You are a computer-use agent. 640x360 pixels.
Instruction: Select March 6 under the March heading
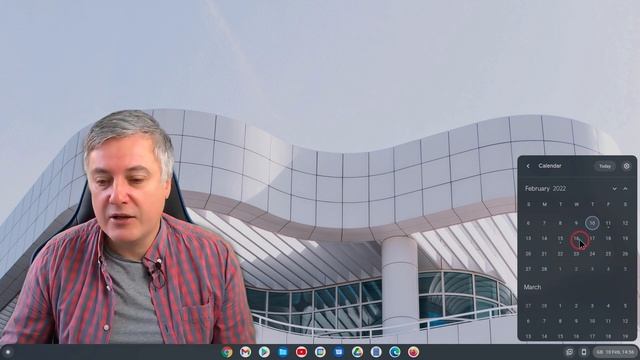[x=528, y=322]
